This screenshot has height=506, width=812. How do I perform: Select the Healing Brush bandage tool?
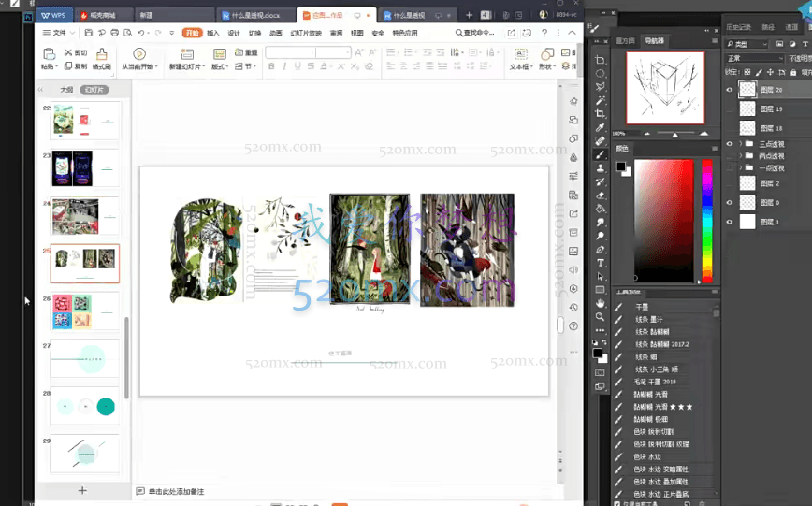[x=601, y=141]
